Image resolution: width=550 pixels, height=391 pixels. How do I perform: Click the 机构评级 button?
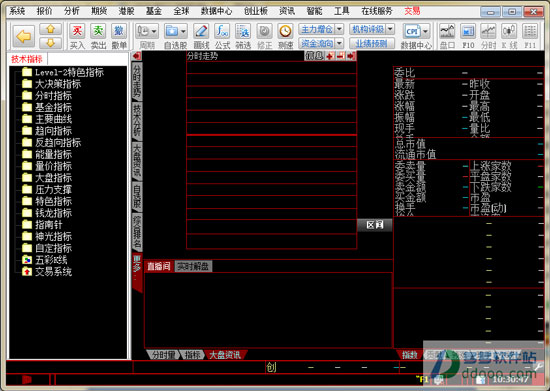pos(368,29)
